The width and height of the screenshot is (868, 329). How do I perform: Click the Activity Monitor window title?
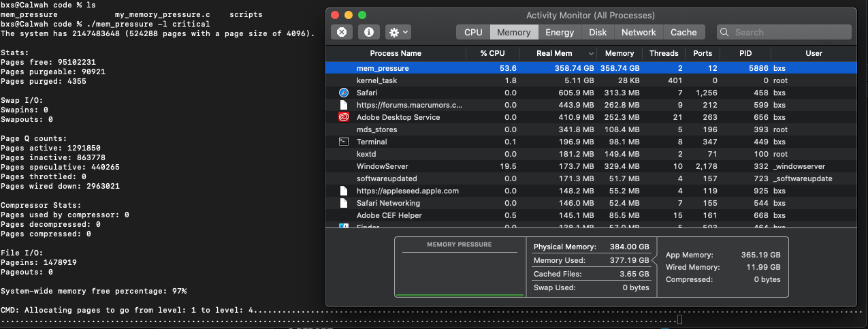coord(590,15)
